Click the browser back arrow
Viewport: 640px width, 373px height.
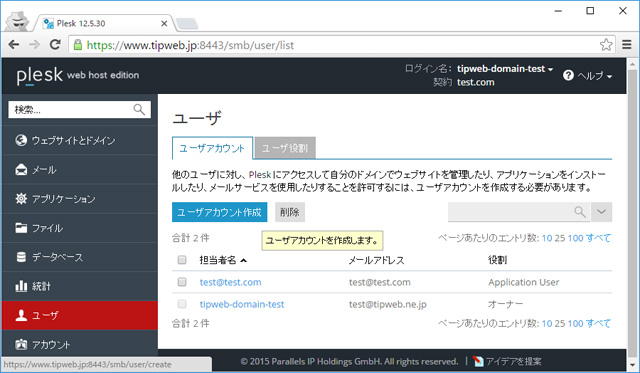(x=14, y=45)
